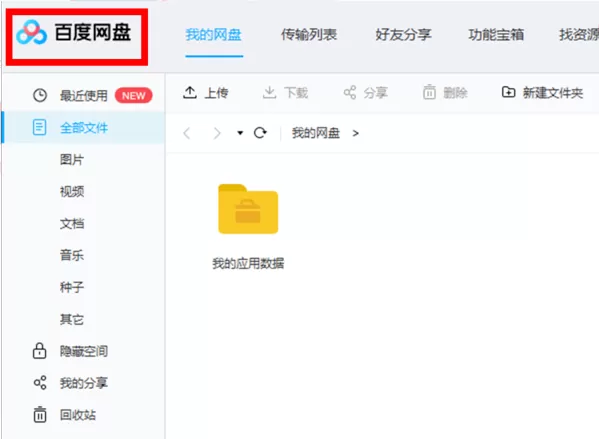Click the Baidu Netdisk cloud logo

(x=31, y=32)
